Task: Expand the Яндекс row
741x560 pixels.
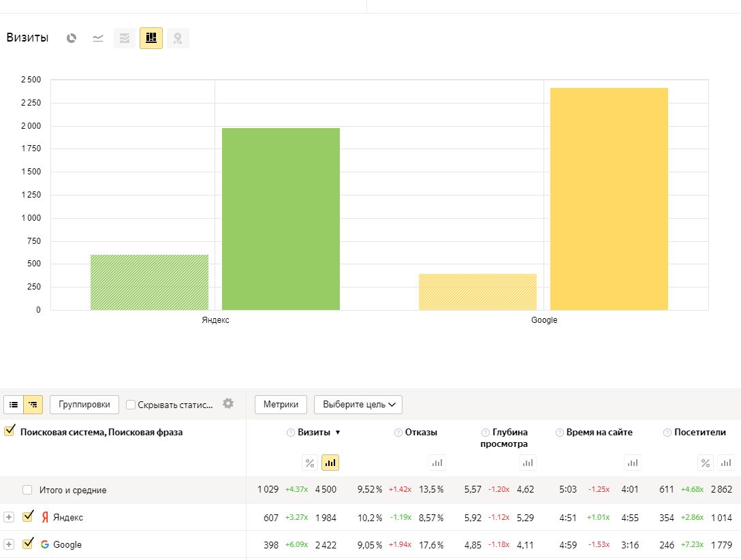Action: pyautogui.click(x=8, y=517)
